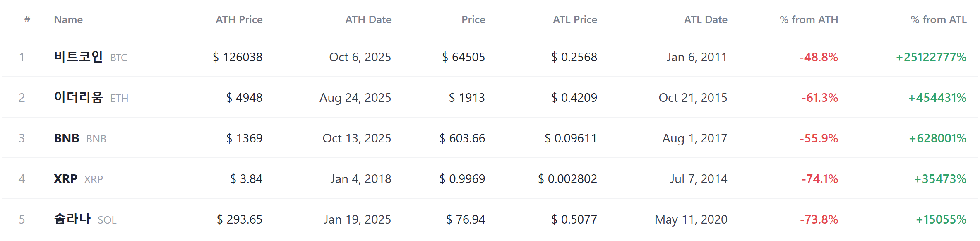Open the 솔라나 SOL coin link
980x241 pixels.
coord(85,219)
